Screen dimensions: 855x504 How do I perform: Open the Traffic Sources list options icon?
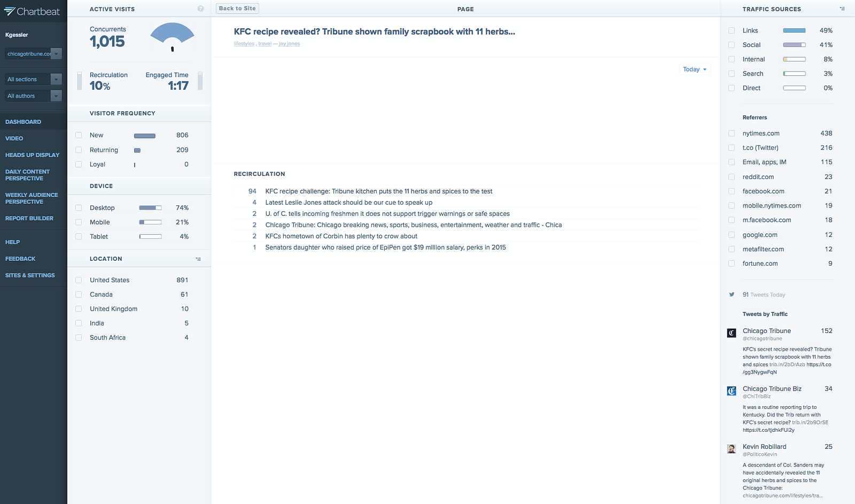(x=842, y=9)
